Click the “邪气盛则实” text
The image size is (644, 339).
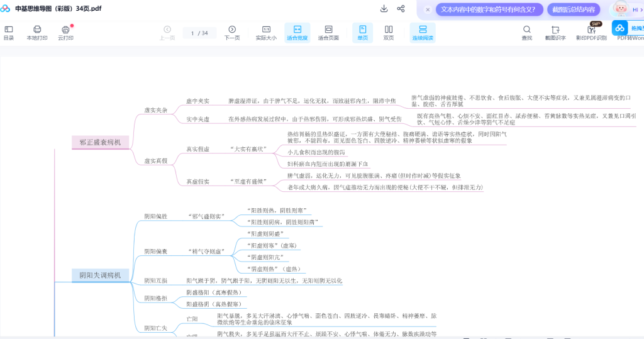pos(206,216)
